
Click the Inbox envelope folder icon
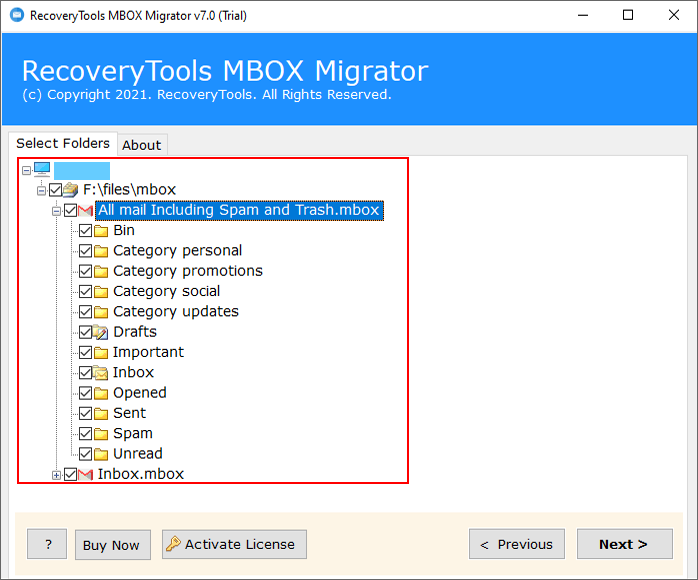point(101,373)
